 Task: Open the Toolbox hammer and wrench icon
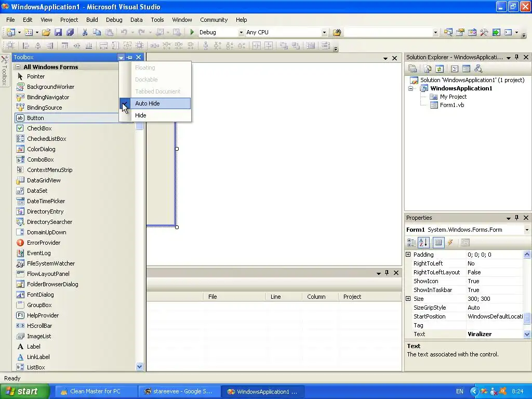(x=484, y=32)
